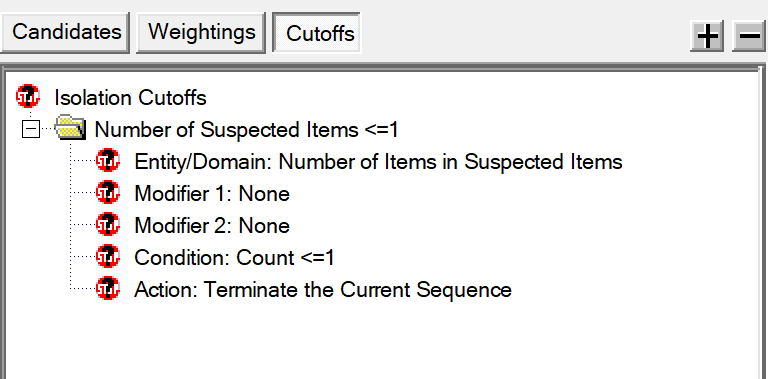This screenshot has width=768, height=379.
Task: Click the folder icon beside Number of Suspected Items
Action: tap(70, 128)
